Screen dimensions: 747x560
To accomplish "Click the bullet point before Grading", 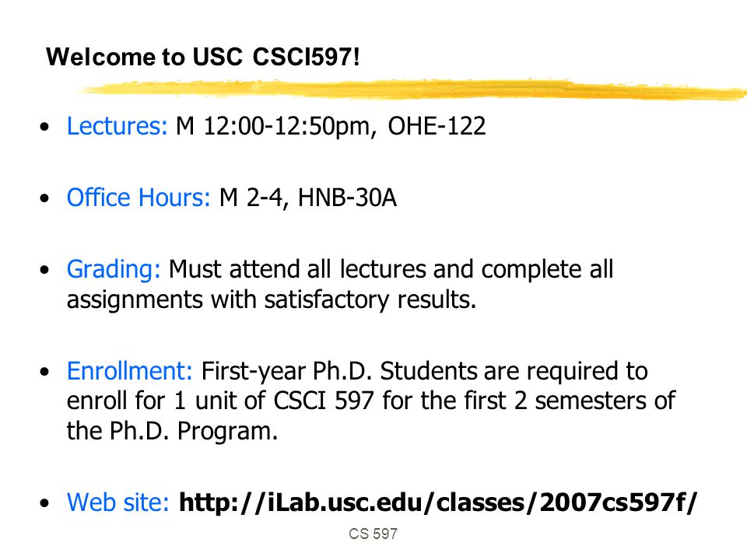I will pyautogui.click(x=45, y=270).
